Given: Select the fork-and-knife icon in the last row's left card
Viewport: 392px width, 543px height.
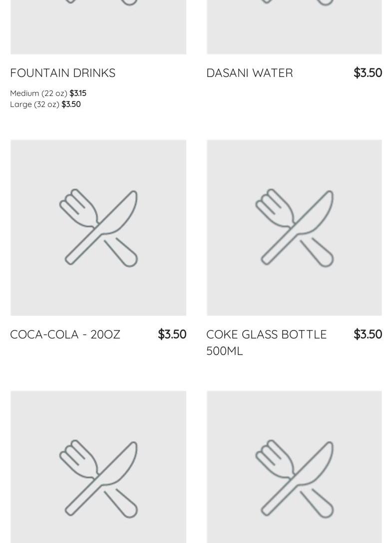Looking at the screenshot, I should coord(98,478).
